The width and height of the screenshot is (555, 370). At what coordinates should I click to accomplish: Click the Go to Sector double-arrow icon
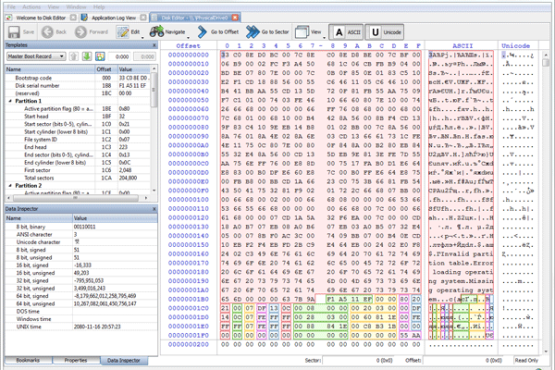[252, 32]
